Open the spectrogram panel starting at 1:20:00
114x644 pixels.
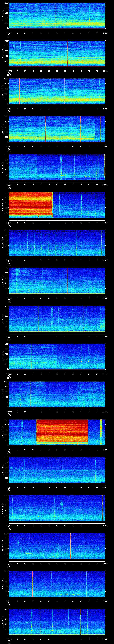(57, 167)
